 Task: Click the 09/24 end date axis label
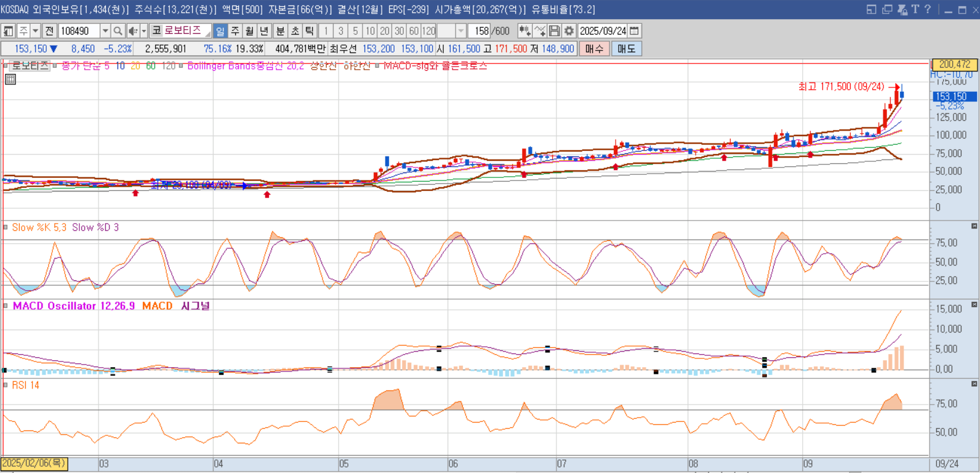[x=947, y=463]
